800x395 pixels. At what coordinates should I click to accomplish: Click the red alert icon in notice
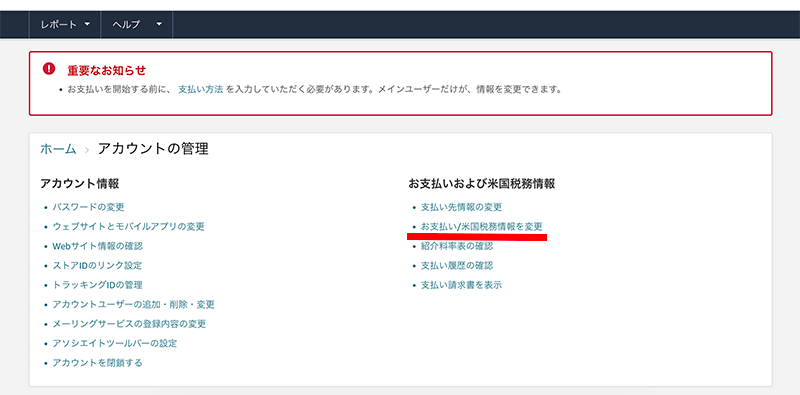[x=48, y=68]
